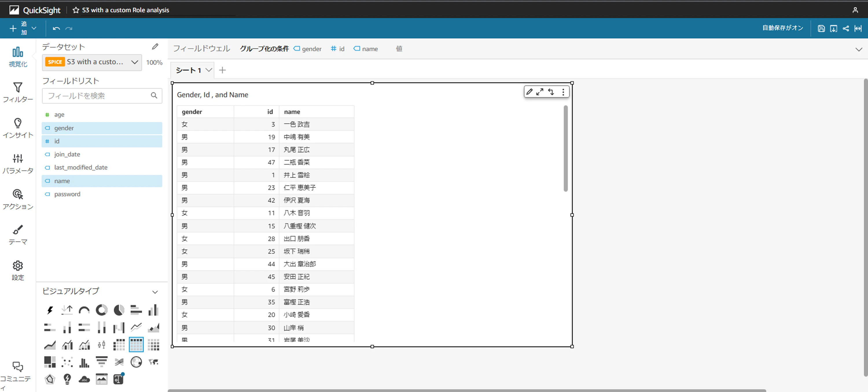Select the join_date field
The height and width of the screenshot is (392, 868).
102,154
